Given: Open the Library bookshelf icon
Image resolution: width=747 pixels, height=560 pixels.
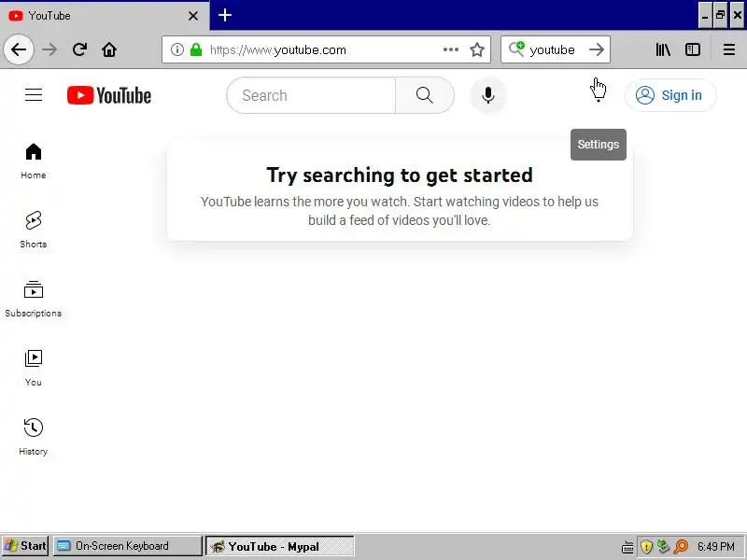Looking at the screenshot, I should point(663,49).
